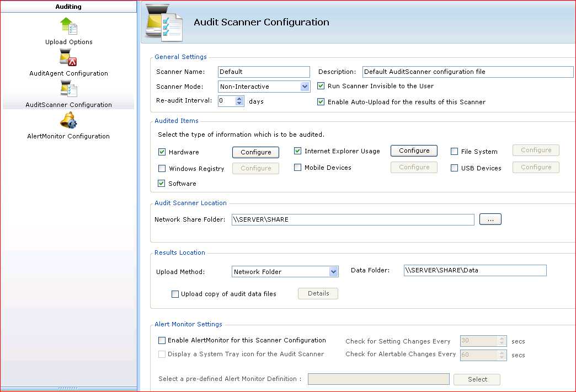Browse for Network Share Folder
Viewport: 576px width, 392px height.
pyautogui.click(x=490, y=219)
